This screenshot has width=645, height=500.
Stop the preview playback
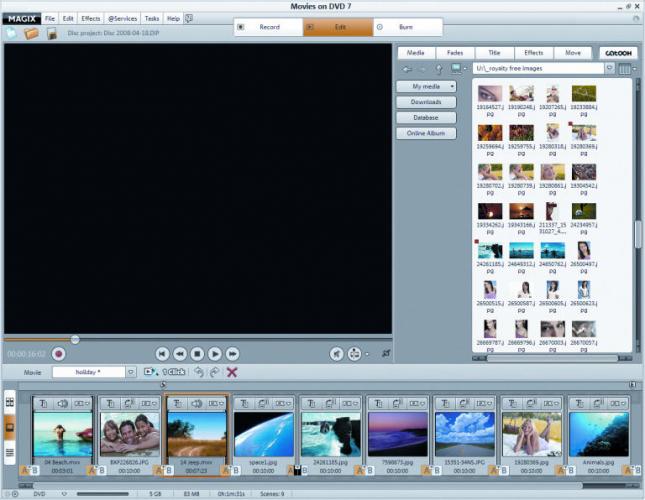click(x=197, y=354)
